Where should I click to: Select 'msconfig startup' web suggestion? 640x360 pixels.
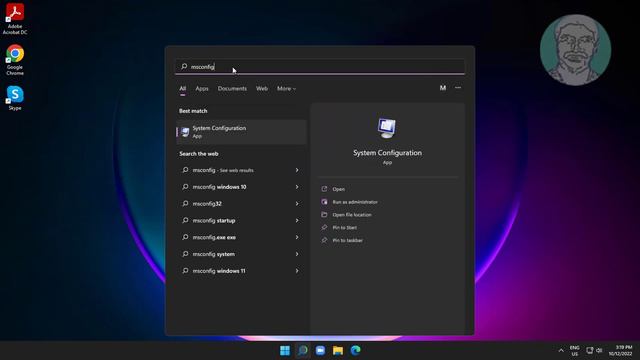coord(241,220)
